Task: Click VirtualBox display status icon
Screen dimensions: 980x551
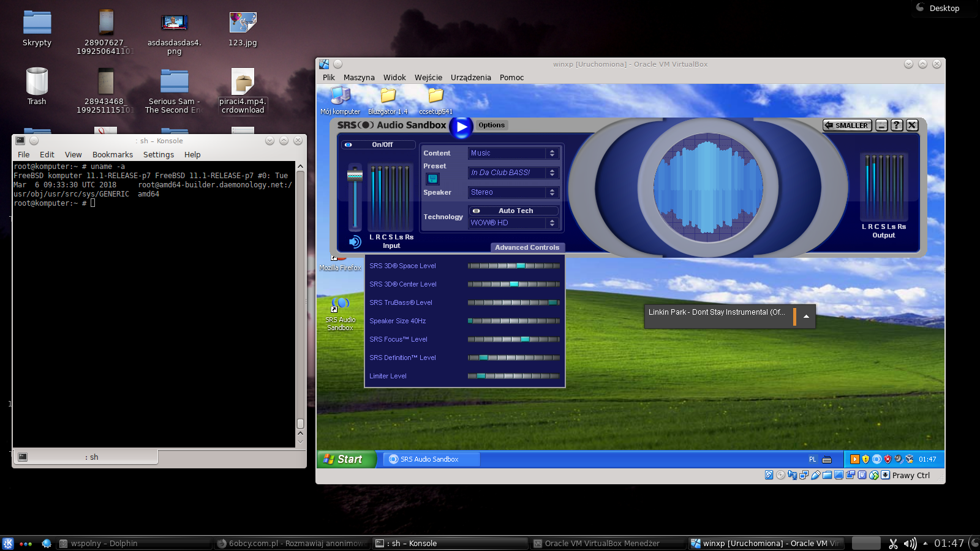Action: pyautogui.click(x=839, y=475)
